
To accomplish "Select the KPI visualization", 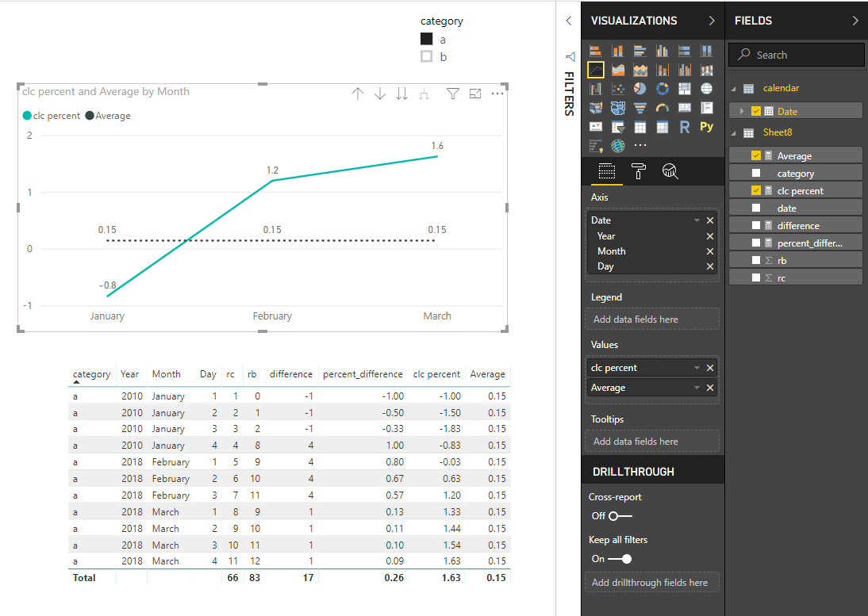I will pyautogui.click(x=596, y=127).
